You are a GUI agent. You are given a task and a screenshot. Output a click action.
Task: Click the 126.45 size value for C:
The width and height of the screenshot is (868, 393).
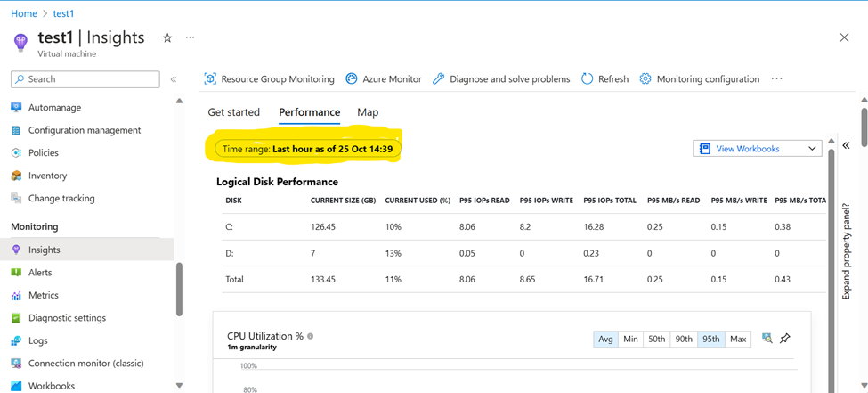pyautogui.click(x=323, y=227)
